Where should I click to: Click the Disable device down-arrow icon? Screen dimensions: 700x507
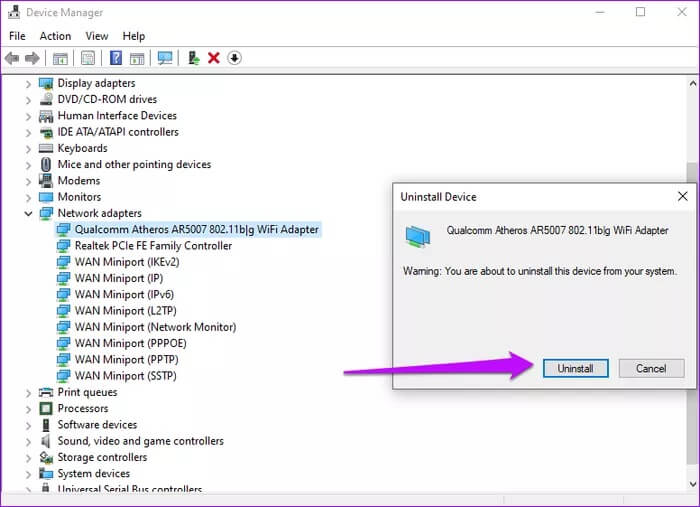click(234, 58)
